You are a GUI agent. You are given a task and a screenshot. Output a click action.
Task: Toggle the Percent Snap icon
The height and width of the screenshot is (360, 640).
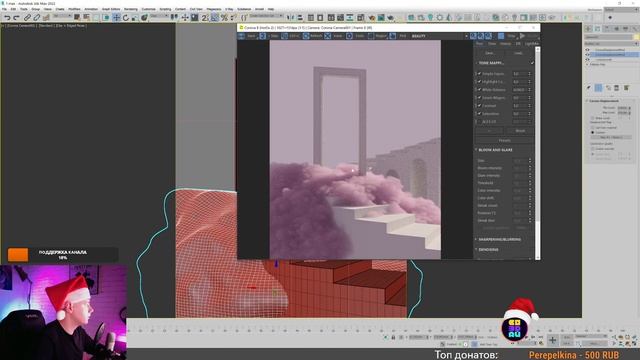click(224, 17)
